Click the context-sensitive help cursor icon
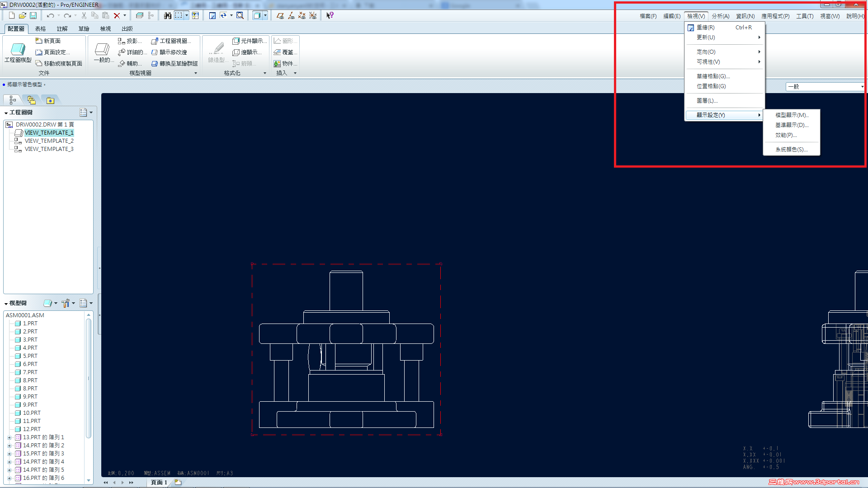Screen dimensions: 868x488 click(x=330, y=15)
